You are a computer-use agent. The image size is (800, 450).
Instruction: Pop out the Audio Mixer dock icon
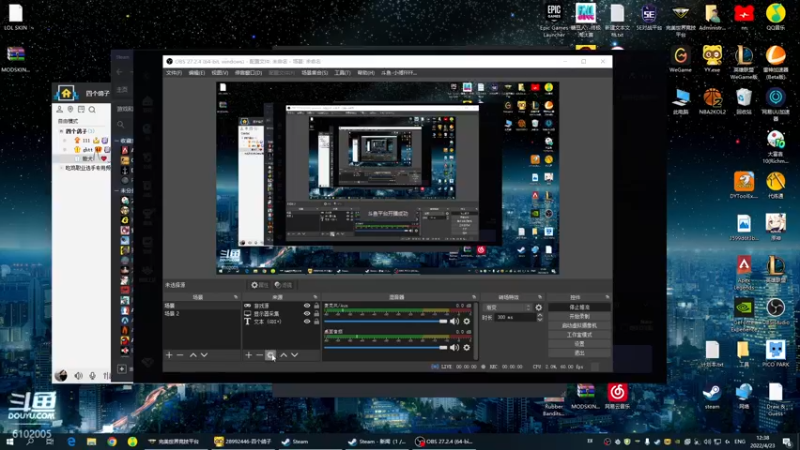coord(474,297)
